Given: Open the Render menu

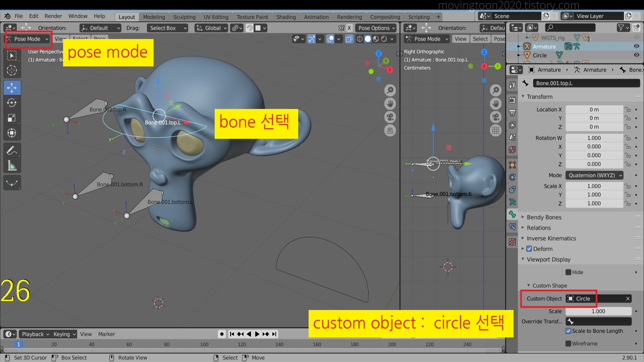Looking at the screenshot, I should [x=53, y=16].
